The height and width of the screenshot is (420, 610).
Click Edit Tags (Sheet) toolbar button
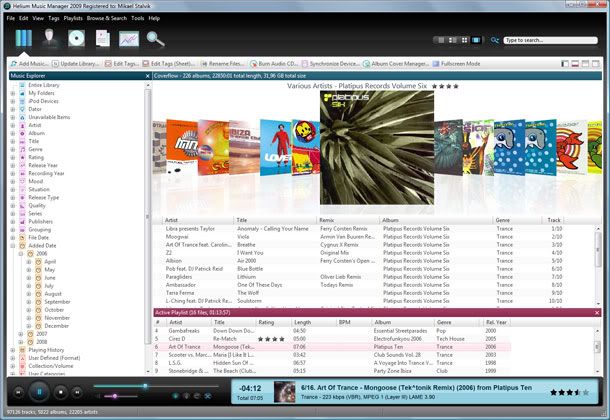tap(169, 64)
